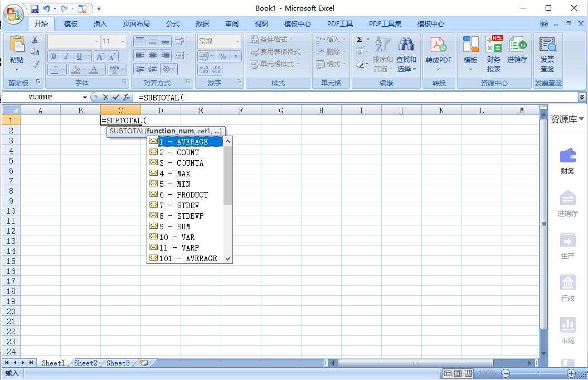Switch to Sheet2 worksheet

pyautogui.click(x=85, y=363)
